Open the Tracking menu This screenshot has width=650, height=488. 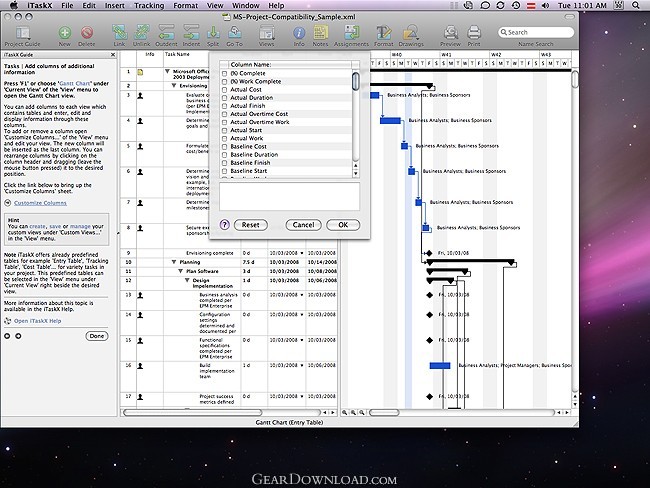(x=149, y=5)
